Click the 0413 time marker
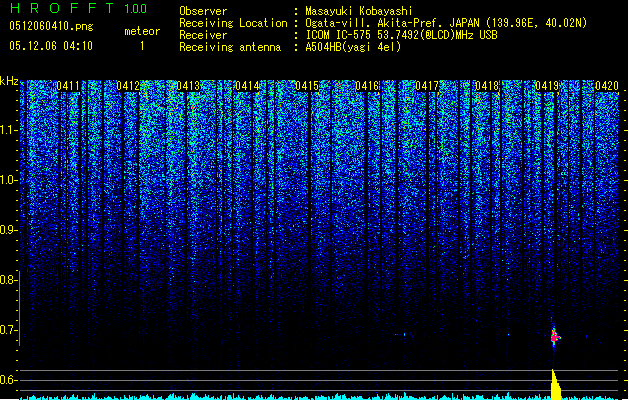 [x=188, y=86]
